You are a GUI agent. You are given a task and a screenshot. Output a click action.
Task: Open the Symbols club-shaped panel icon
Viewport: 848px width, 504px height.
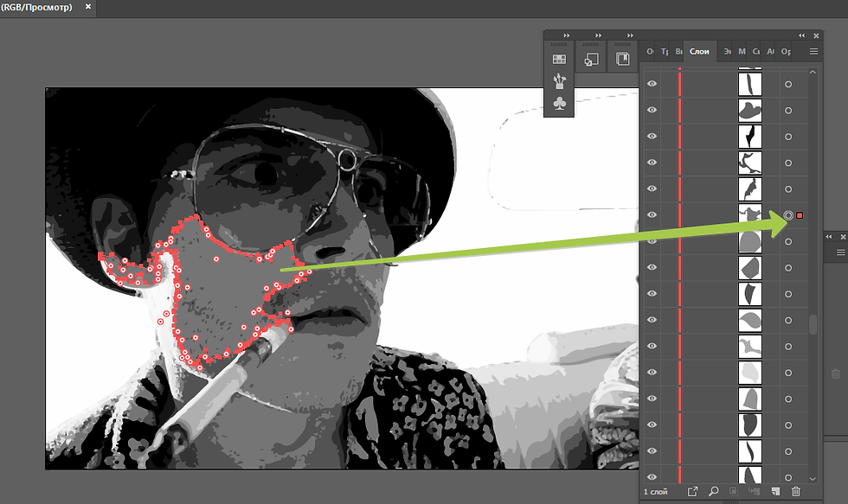[559, 103]
